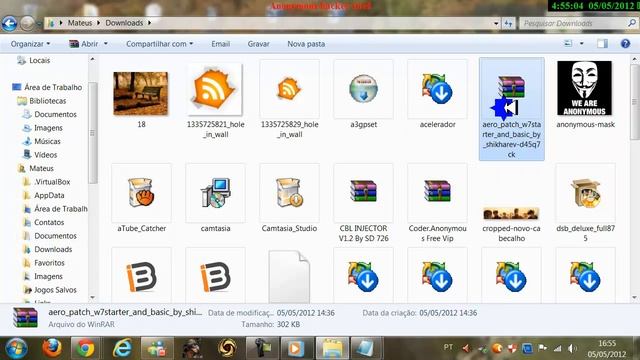Launch Firefox from the taskbar

[52, 348]
